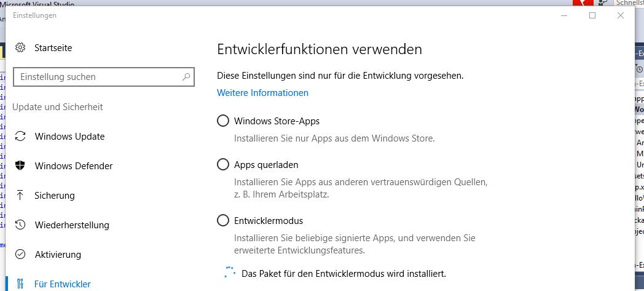Screen dimensions: 644x291
Task: Focus the Einstellung suchen search field
Action: tap(98, 77)
